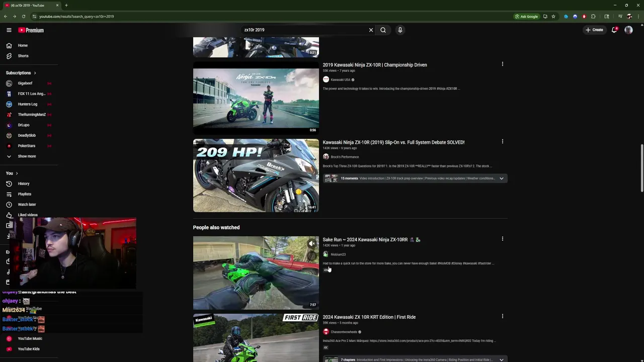Open the Chrome three-dot menu
The width and height of the screenshot is (644, 362).
(x=638, y=17)
